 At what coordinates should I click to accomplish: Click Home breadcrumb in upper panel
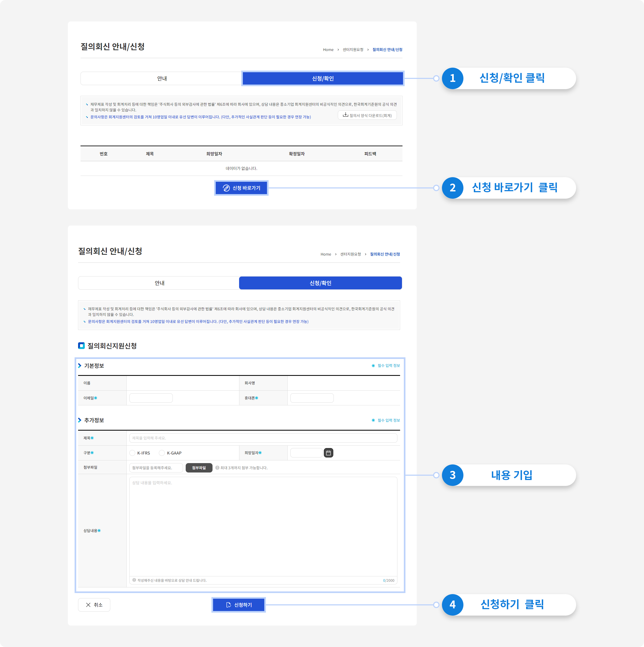click(328, 50)
